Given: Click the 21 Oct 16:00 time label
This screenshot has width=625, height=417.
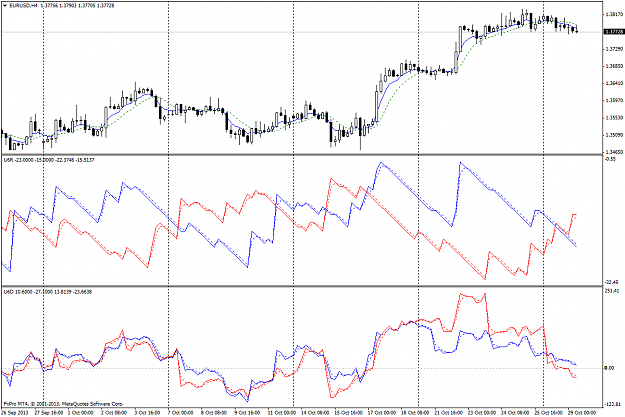Looking at the screenshot, I should (x=449, y=413).
